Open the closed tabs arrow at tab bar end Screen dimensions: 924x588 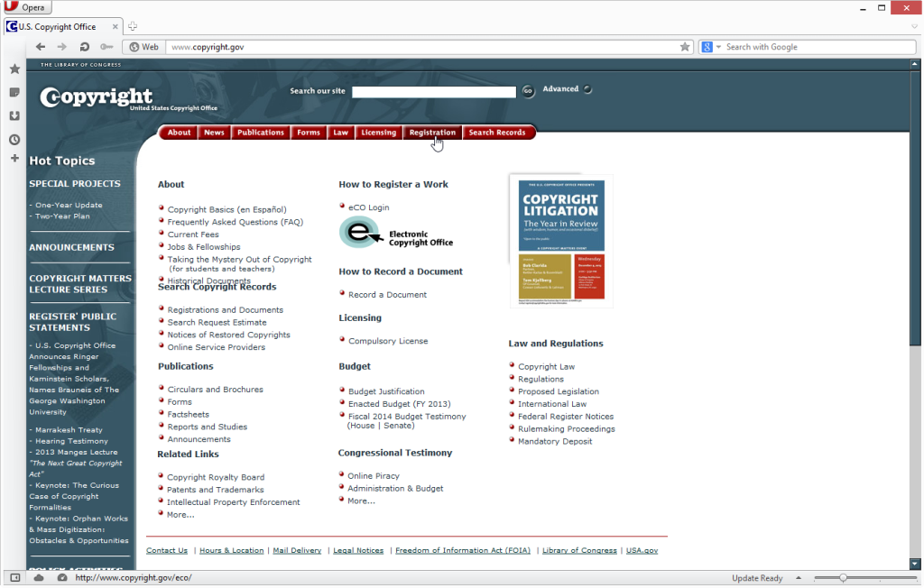click(x=915, y=26)
